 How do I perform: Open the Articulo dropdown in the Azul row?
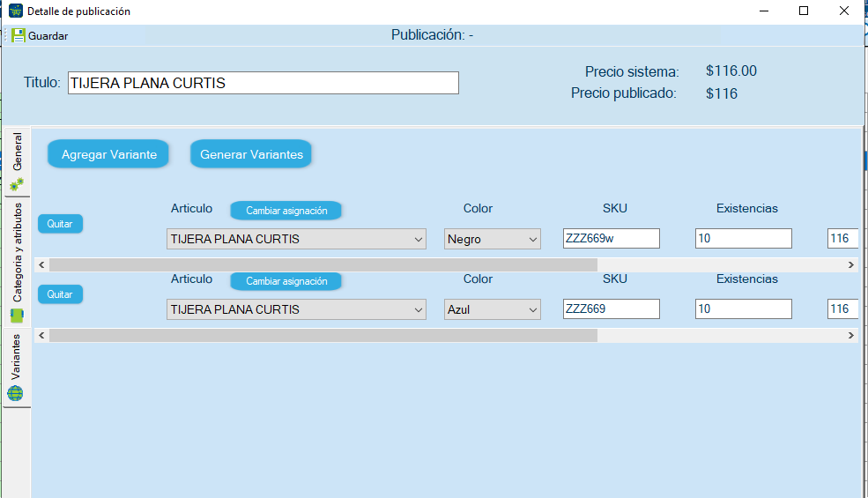point(296,309)
